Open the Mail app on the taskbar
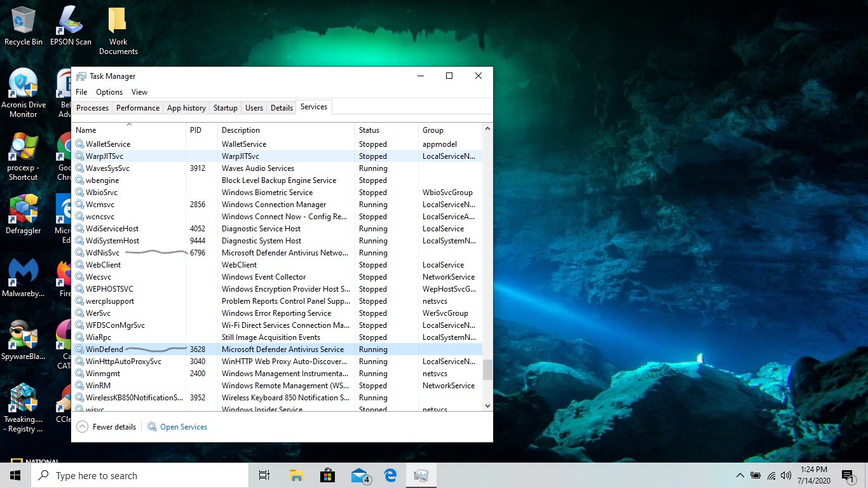 pyautogui.click(x=360, y=475)
